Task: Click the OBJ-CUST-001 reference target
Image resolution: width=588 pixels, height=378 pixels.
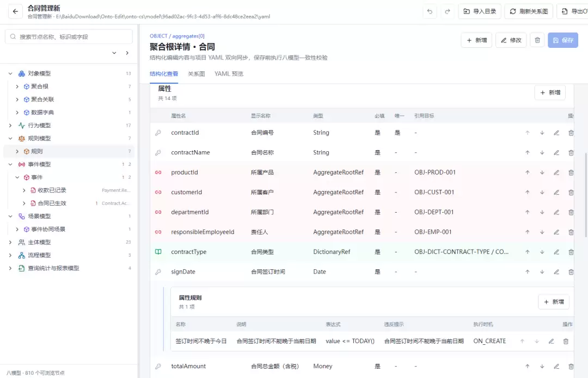Action: (x=434, y=192)
